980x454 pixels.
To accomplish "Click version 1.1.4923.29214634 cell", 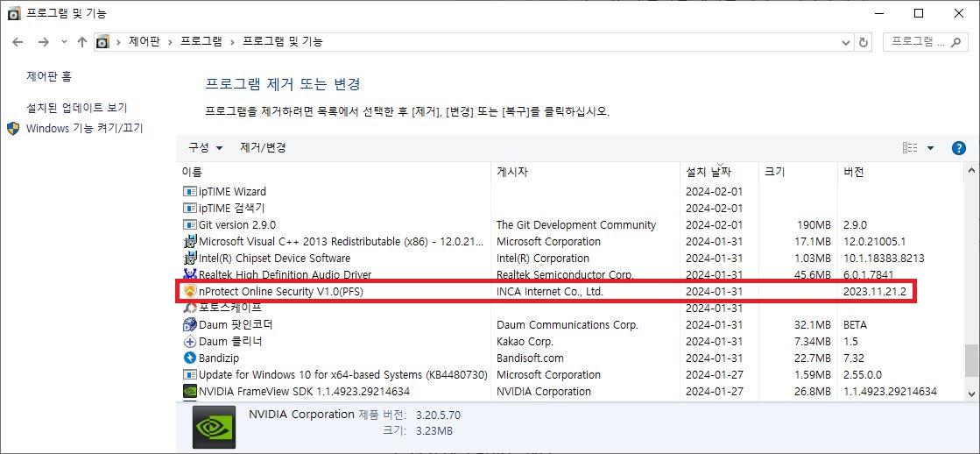I will (x=890, y=392).
